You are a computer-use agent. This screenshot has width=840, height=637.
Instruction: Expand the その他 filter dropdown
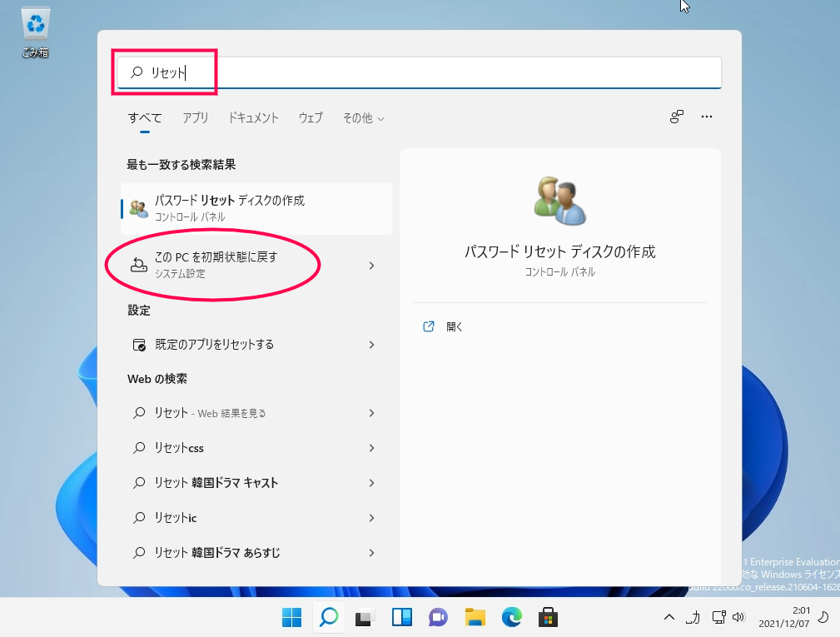click(x=363, y=118)
